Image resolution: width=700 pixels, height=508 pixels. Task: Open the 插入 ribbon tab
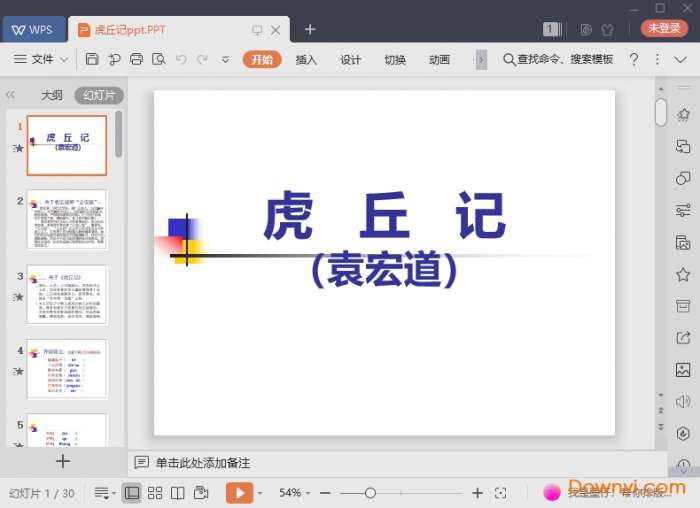coord(306,59)
